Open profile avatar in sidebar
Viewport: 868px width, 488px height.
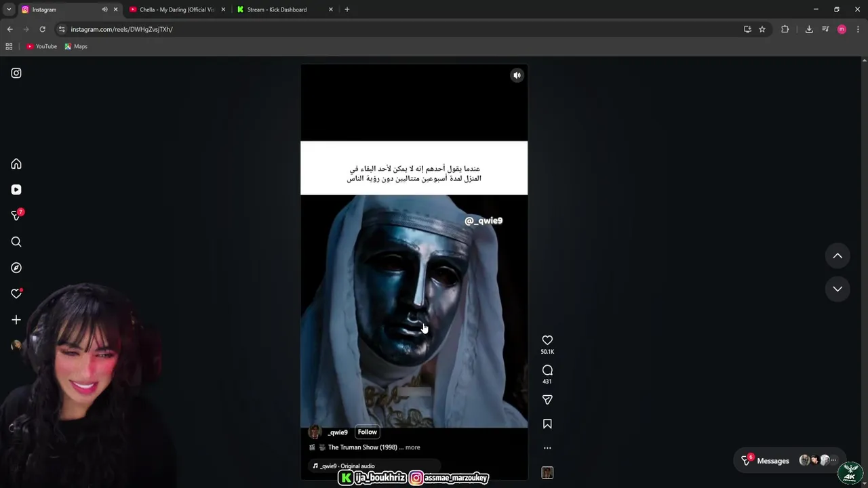(16, 346)
